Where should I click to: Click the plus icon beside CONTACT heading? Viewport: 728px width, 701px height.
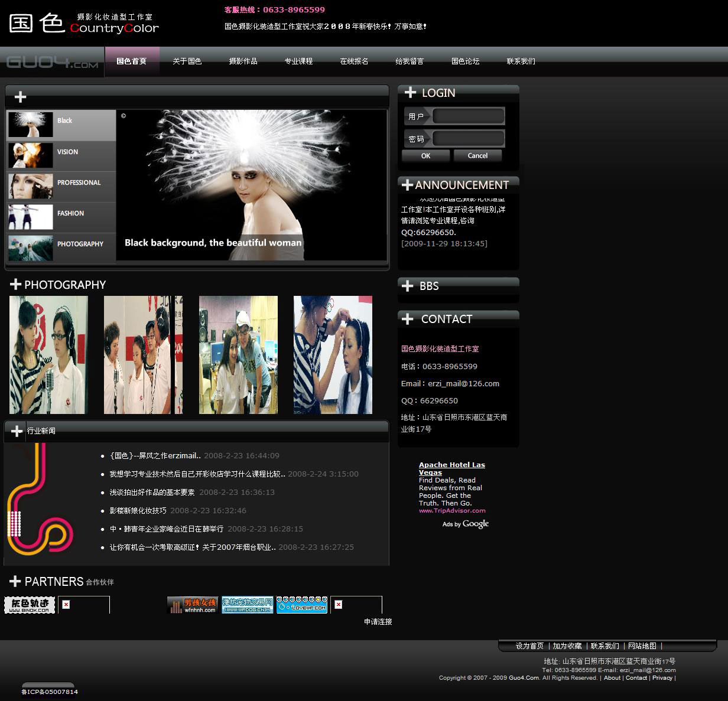pos(407,319)
